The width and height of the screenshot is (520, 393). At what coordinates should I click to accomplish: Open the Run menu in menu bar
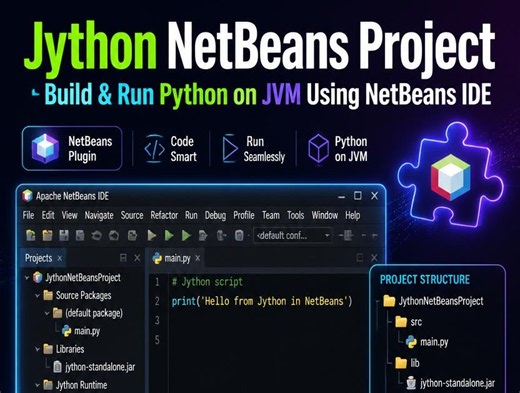click(x=191, y=215)
